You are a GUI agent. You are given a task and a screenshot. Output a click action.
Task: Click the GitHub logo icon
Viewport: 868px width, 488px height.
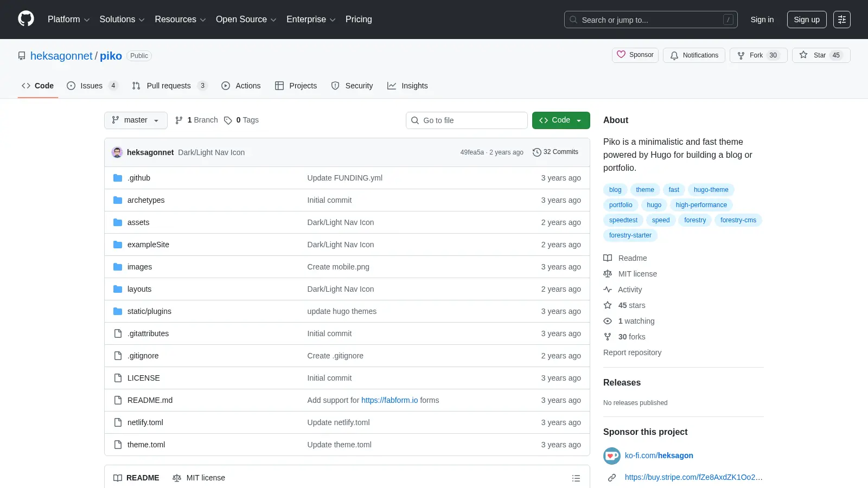[26, 19]
